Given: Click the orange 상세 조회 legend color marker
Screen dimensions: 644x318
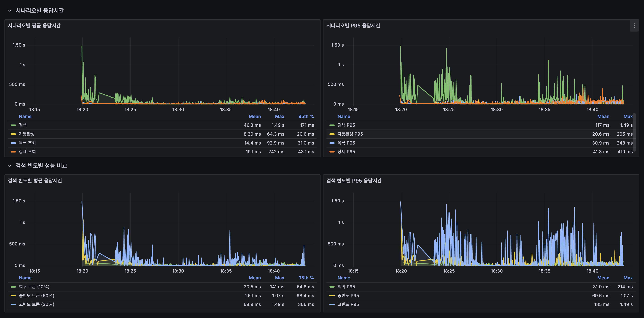Looking at the screenshot, I should [x=13, y=152].
